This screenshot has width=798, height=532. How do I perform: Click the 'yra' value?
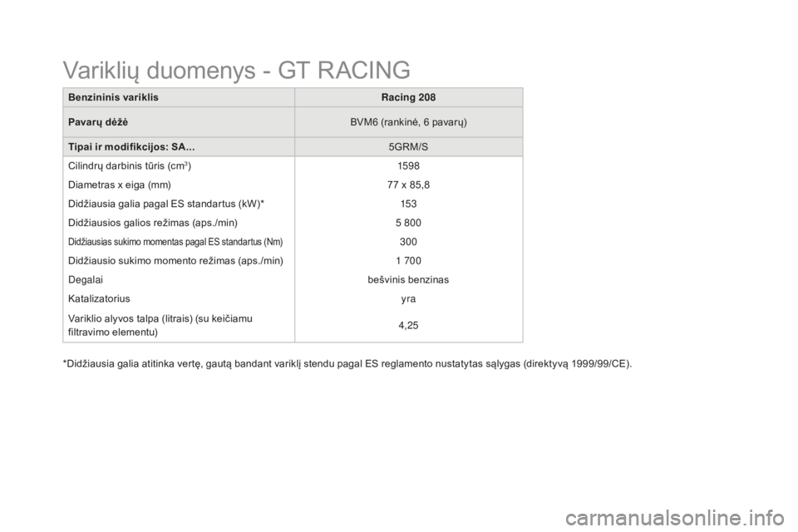click(x=408, y=299)
